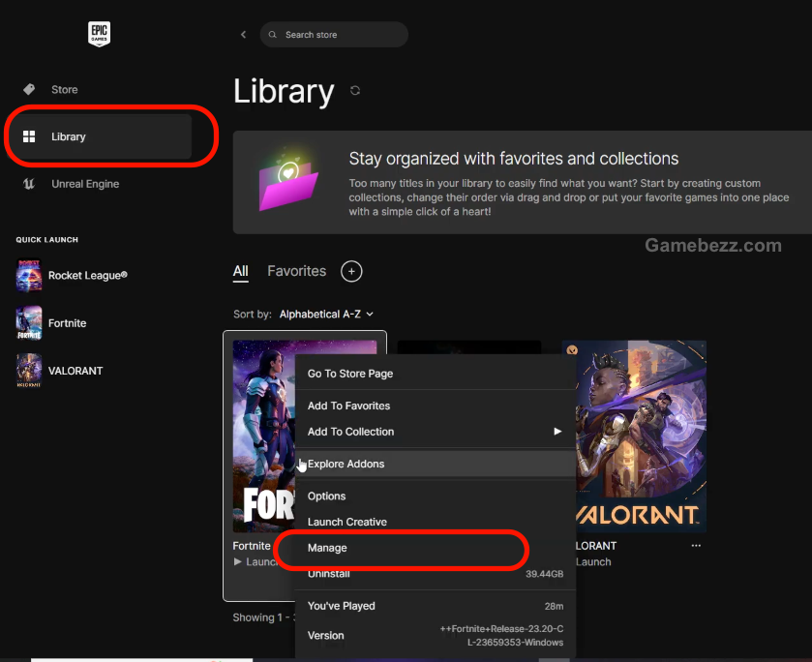Choose Go To Store Page
The width and height of the screenshot is (812, 662).
tap(436, 374)
